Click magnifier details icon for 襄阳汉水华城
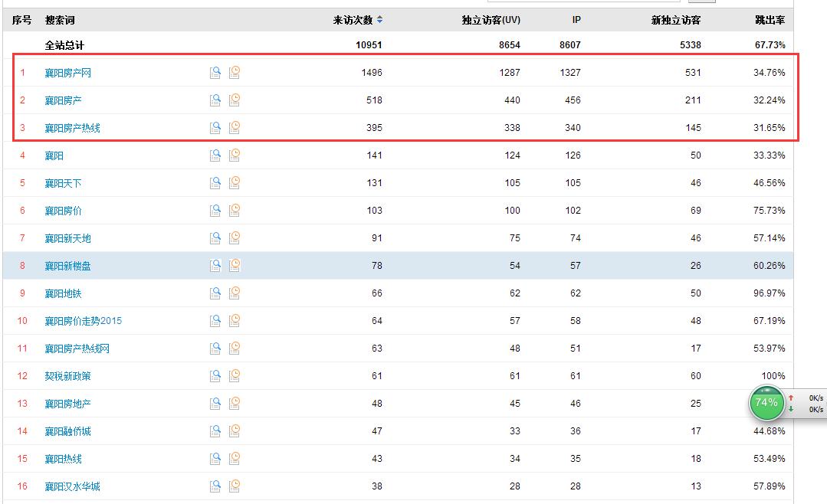 215,486
